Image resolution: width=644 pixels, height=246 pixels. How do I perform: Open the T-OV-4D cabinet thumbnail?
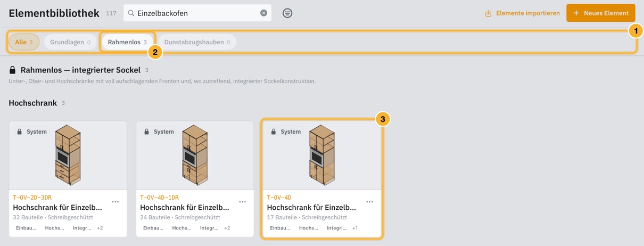322,155
